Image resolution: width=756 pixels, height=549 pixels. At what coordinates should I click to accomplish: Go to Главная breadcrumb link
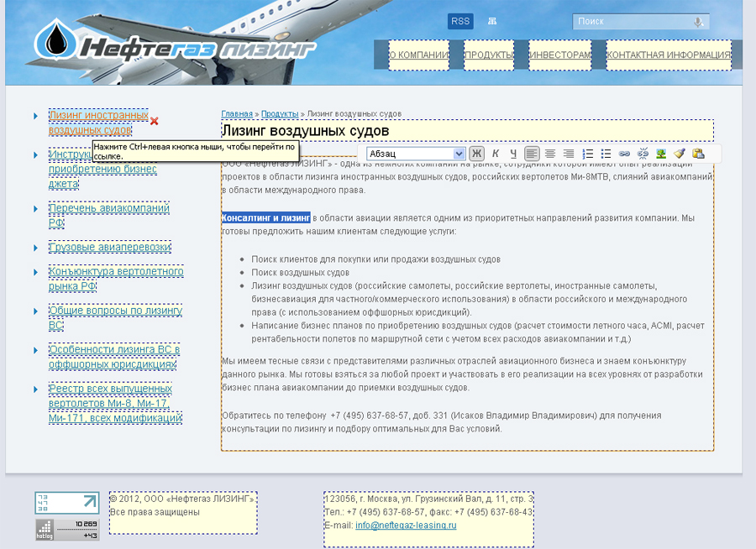tap(237, 114)
